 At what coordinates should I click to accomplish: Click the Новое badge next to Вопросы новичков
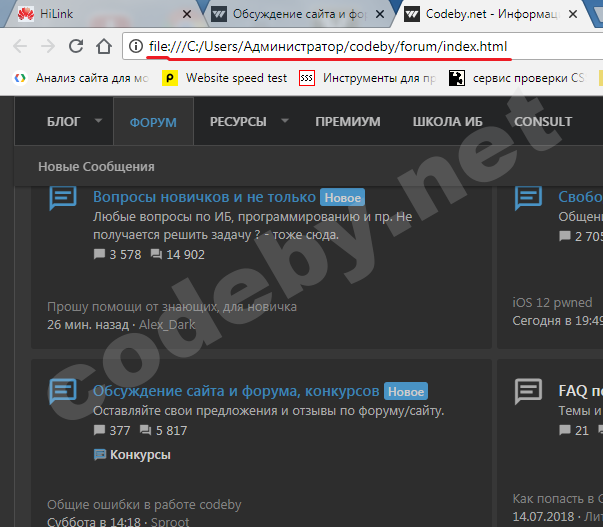342,198
